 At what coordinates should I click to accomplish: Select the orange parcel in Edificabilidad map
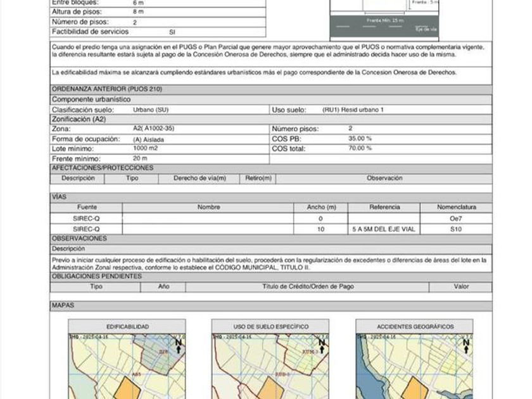click(x=127, y=388)
